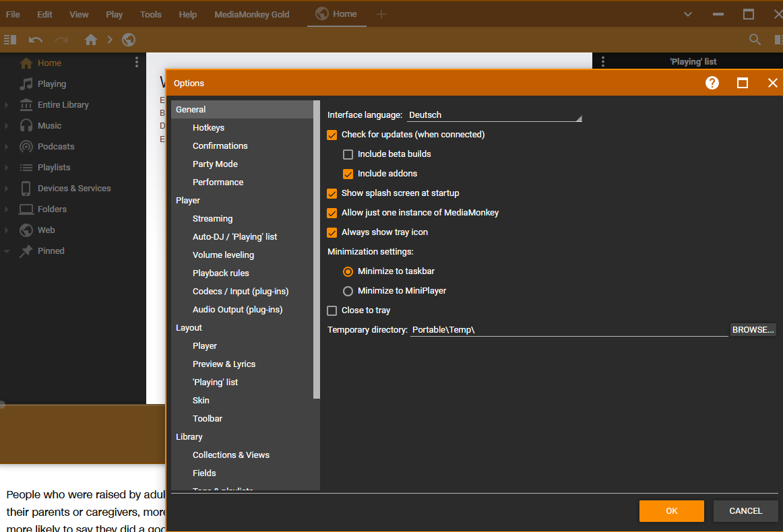Select the Minimize to MiniPlayer option

[x=348, y=291]
